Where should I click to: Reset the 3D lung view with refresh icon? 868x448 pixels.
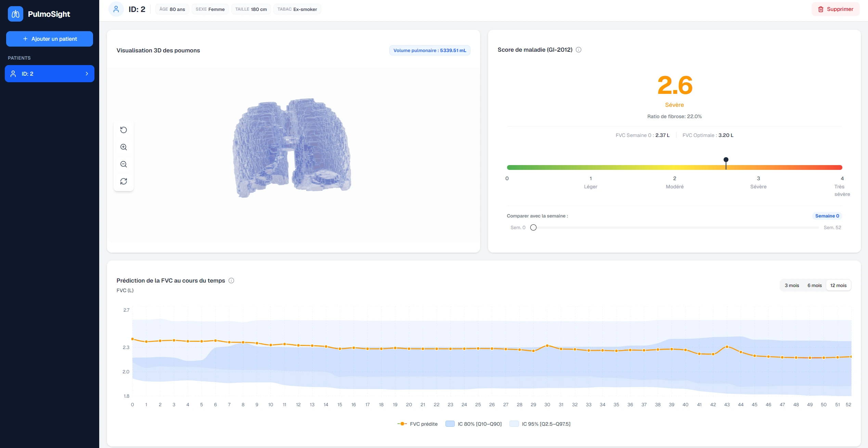tap(124, 181)
